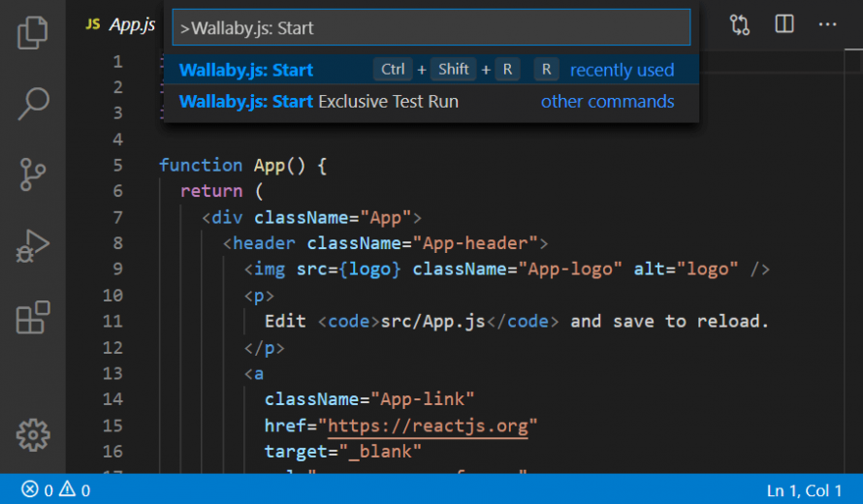Open the Manage settings gear
The height and width of the screenshot is (504, 863).
[x=32, y=434]
